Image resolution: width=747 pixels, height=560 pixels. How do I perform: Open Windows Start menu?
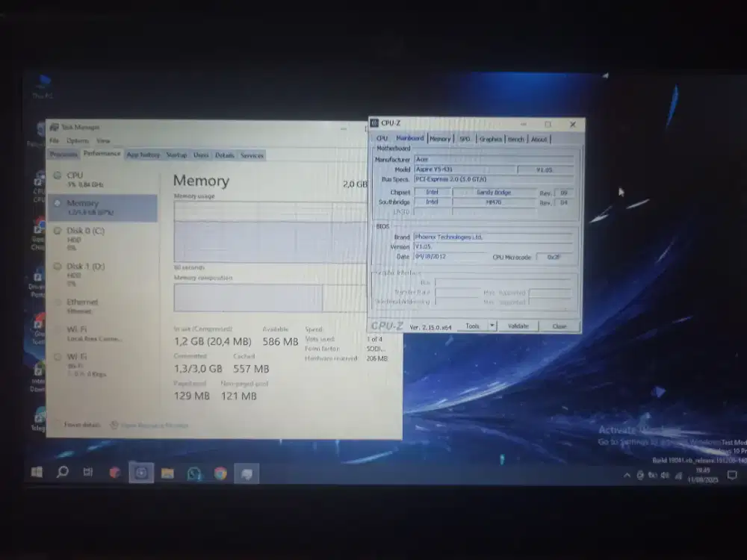tap(37, 473)
